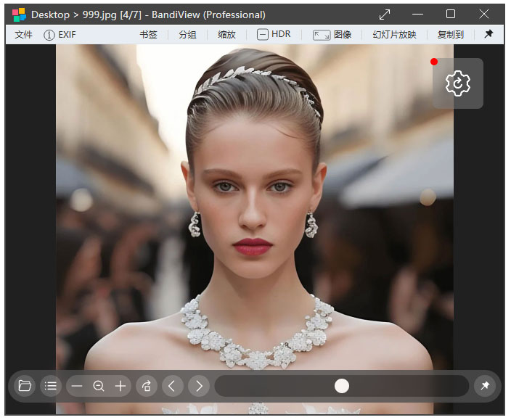The height and width of the screenshot is (420, 511).
Task: Minimize the BandiView window
Action: (417, 15)
